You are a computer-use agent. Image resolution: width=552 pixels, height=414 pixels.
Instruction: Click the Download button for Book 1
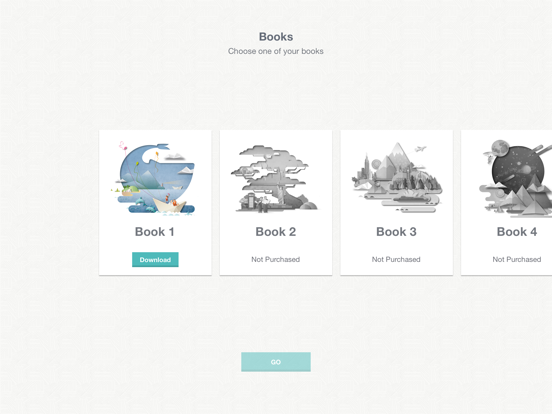click(155, 259)
